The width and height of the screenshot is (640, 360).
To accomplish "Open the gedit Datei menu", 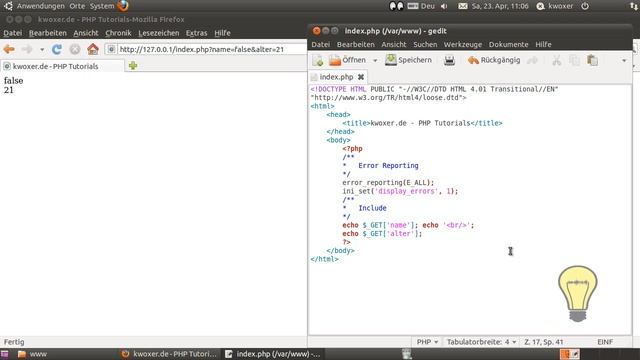I will [321, 44].
